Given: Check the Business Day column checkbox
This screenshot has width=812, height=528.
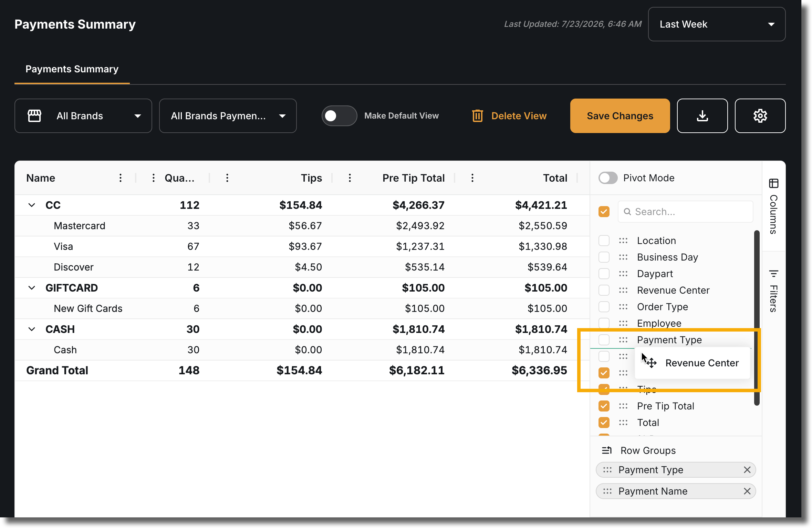Looking at the screenshot, I should [604, 257].
